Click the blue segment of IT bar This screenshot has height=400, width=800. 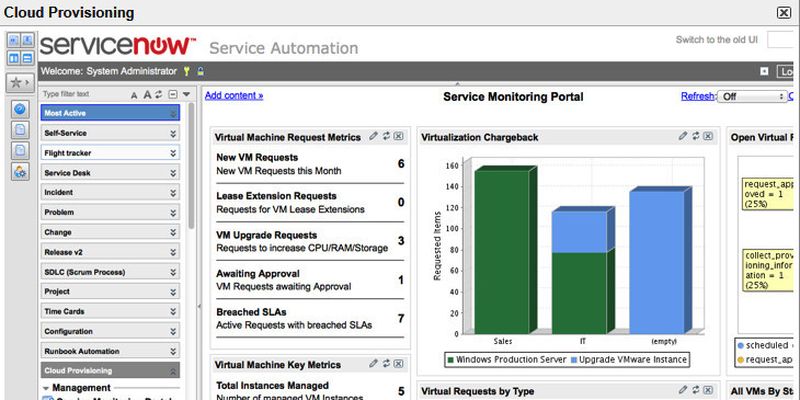point(580,232)
